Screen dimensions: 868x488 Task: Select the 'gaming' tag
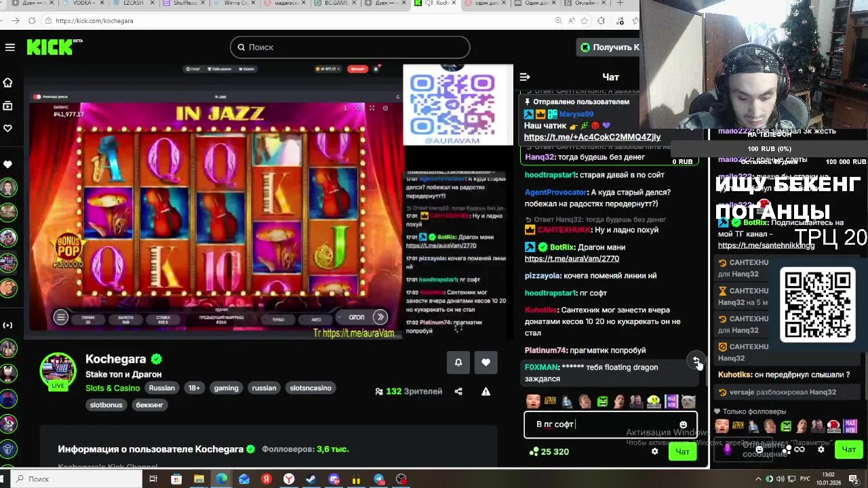click(x=226, y=388)
